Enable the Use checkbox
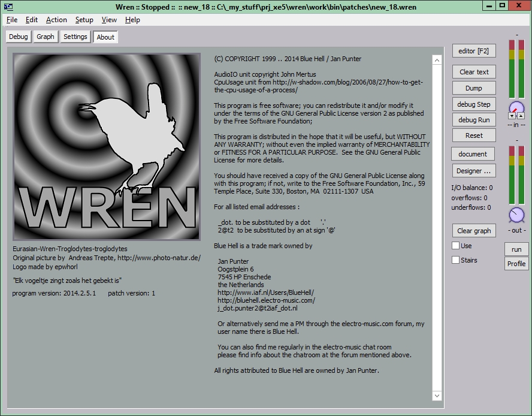This screenshot has width=532, height=416. (456, 246)
